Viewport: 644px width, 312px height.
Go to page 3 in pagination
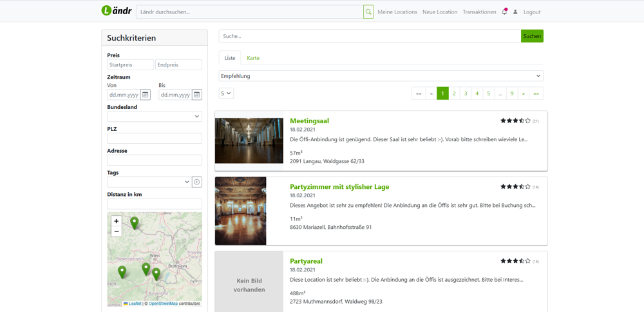pos(466,93)
